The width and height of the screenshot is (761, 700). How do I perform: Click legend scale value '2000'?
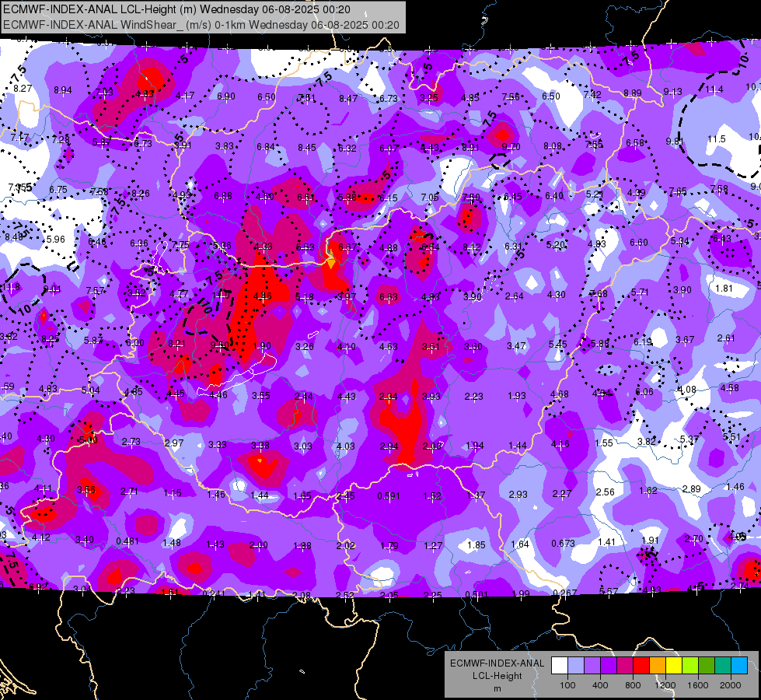coord(731,685)
